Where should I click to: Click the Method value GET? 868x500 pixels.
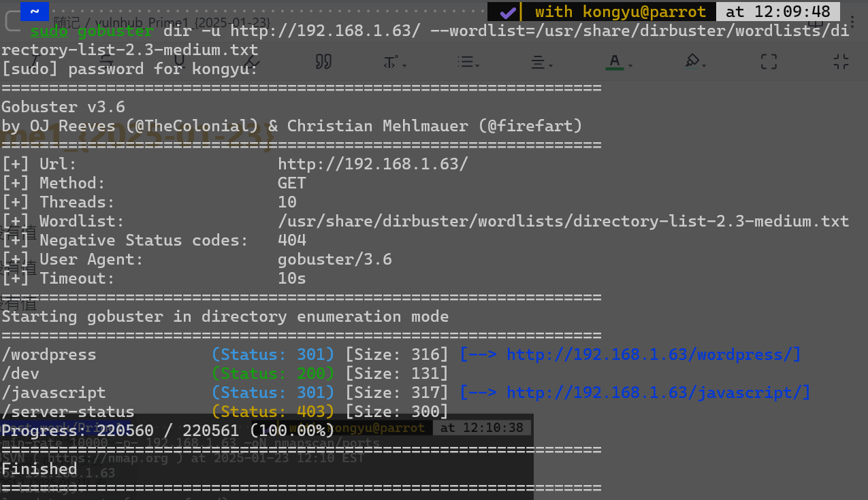292,183
